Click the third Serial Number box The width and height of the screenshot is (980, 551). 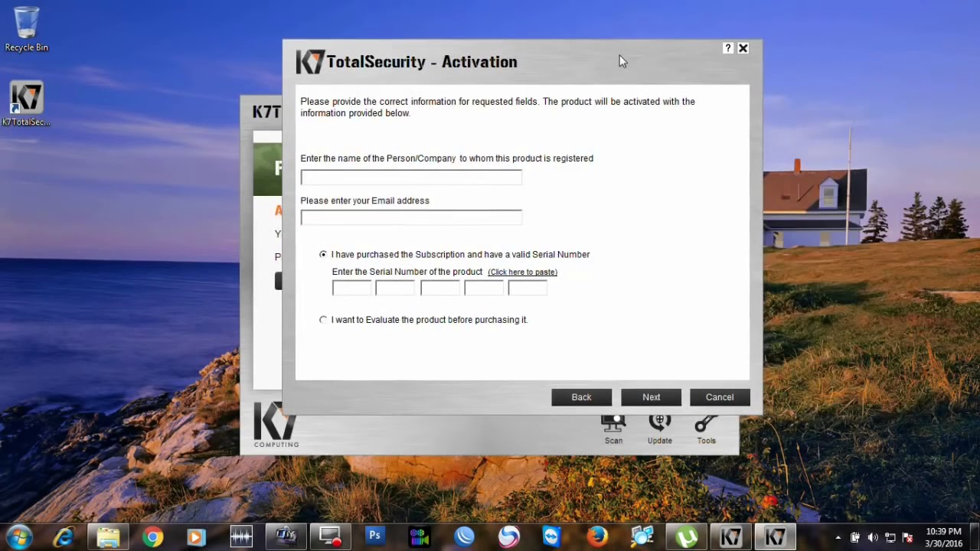pyautogui.click(x=440, y=288)
